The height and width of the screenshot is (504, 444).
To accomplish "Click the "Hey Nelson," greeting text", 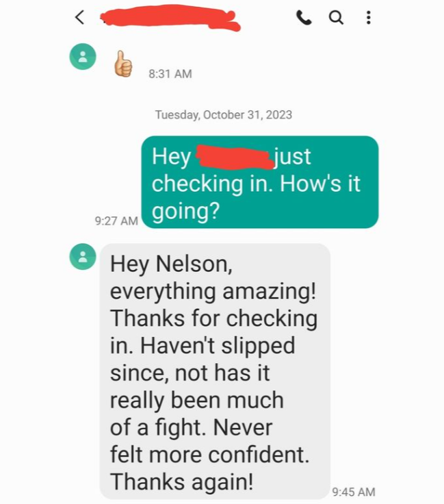I will click(x=171, y=264).
